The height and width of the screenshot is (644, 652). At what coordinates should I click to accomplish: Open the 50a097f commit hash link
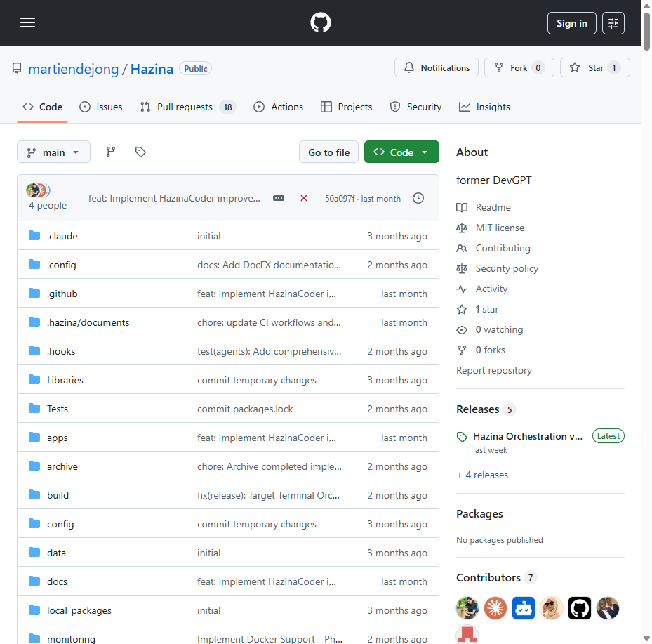(x=340, y=199)
